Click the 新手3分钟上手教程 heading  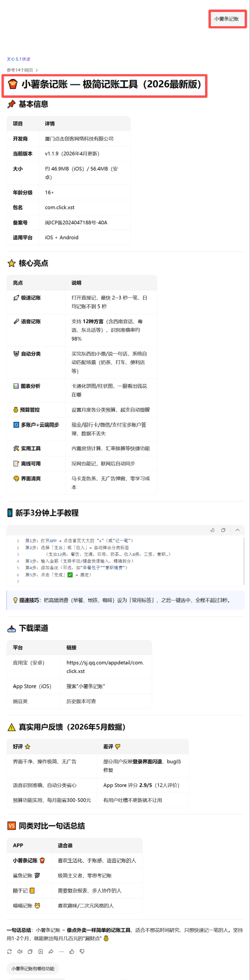tap(43, 513)
